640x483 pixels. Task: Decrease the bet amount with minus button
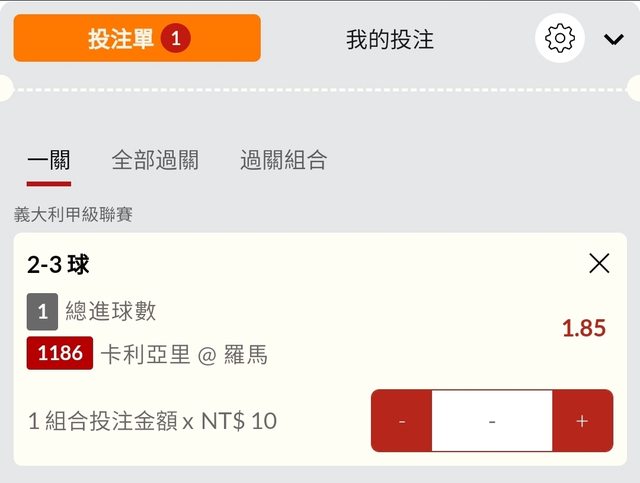coord(402,421)
